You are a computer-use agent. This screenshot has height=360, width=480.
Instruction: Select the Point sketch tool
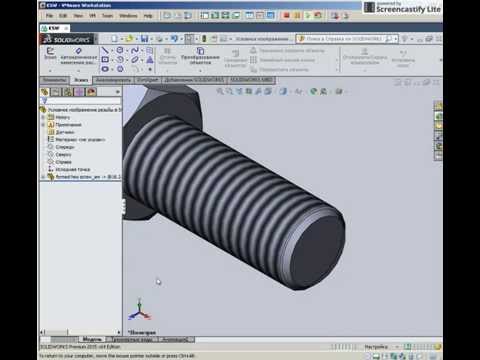click(150, 69)
